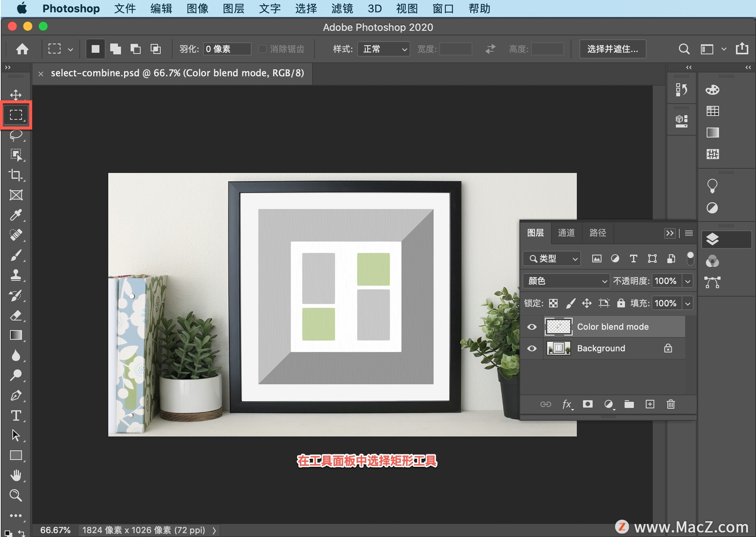Open the tool preset picker arrow
The image size is (756, 537).
[70, 50]
